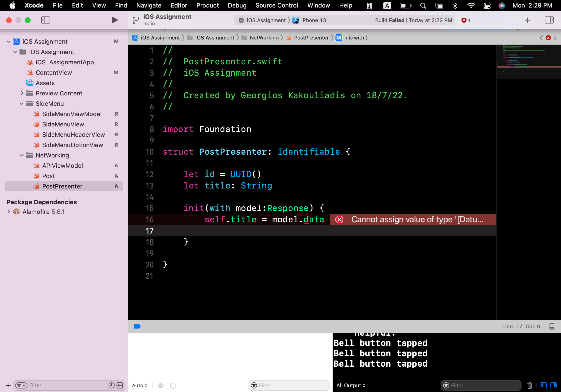
Task: Collapse the iOS Assignment folder group
Action: click(15, 52)
